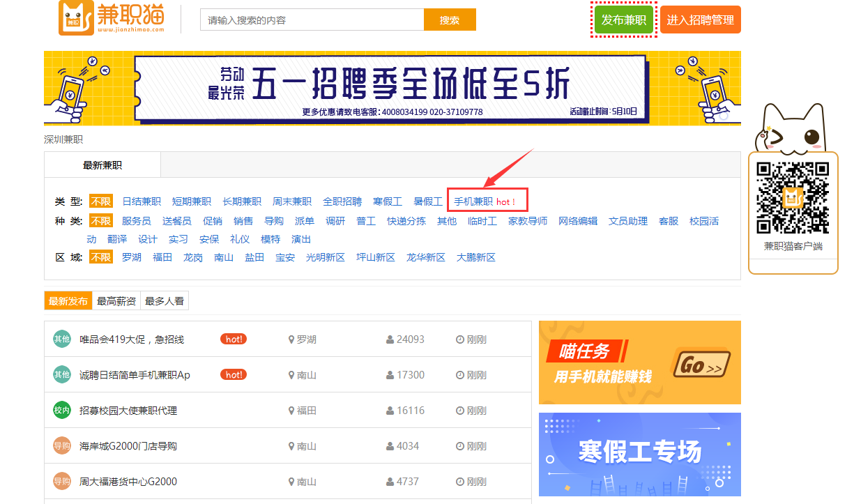This screenshot has height=504, width=854.
Task: Open 进入招聘管理 button
Action: tap(701, 20)
